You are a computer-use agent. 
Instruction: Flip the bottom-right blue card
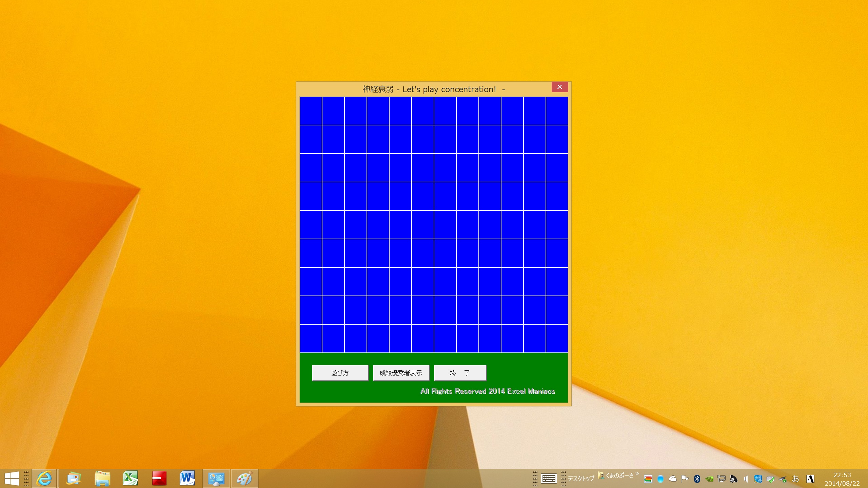[x=557, y=338]
